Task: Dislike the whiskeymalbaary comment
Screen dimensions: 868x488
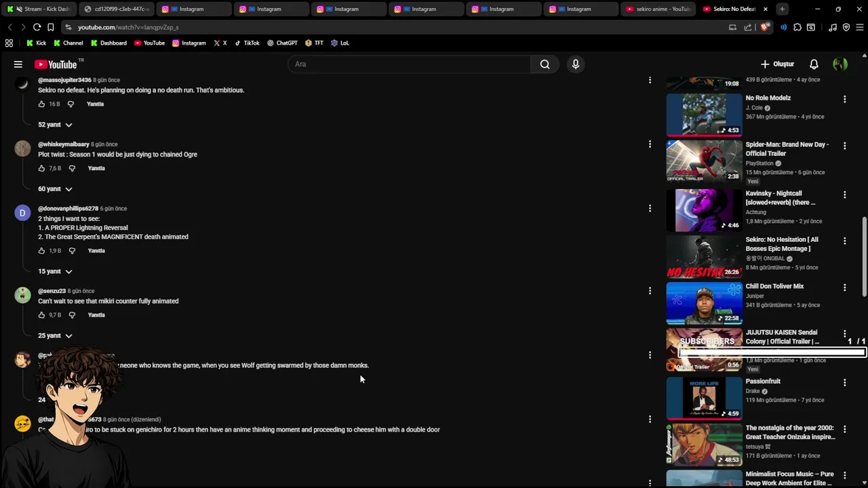Action: [x=72, y=168]
